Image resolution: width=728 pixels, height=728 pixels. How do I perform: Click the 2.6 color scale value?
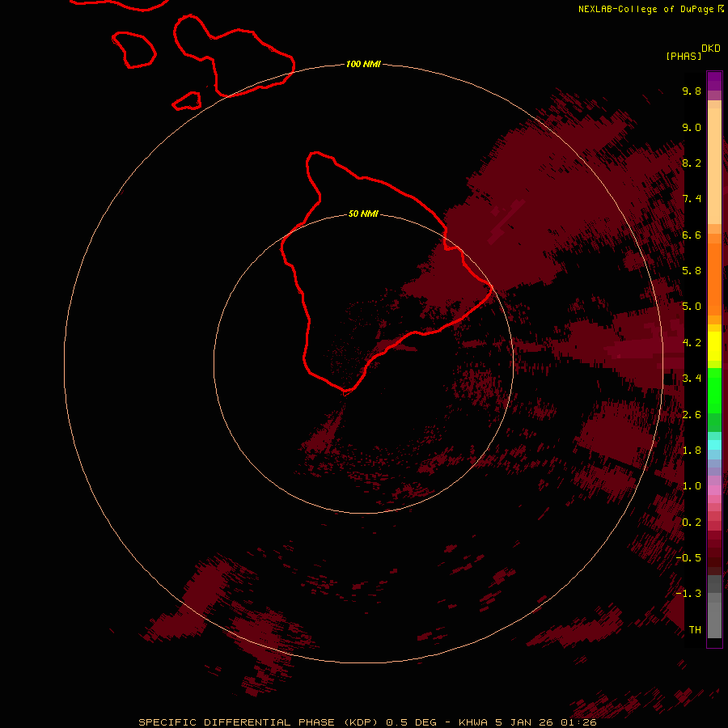tap(692, 415)
